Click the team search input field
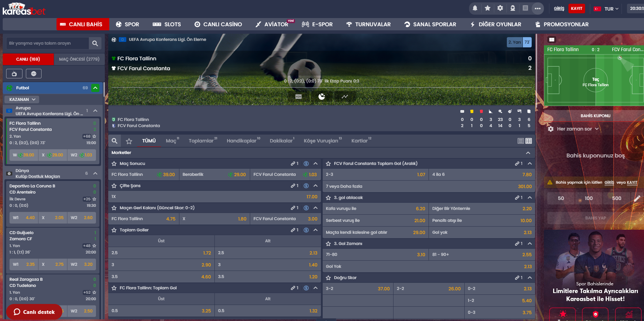 pyautogui.click(x=48, y=43)
